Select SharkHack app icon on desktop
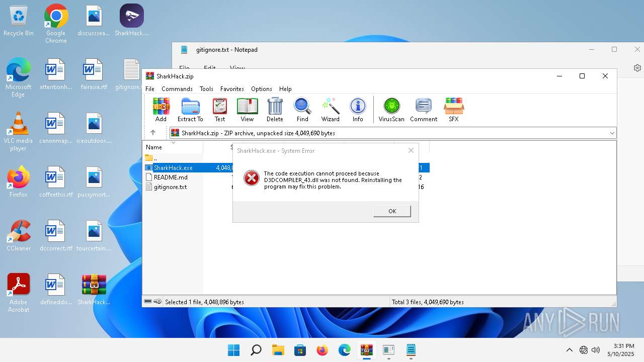This screenshot has width=644, height=362. [132, 21]
